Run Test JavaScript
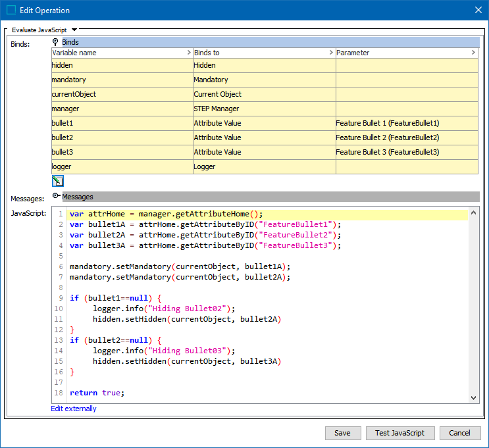Viewport: 489px width, 448px height. tap(399, 433)
